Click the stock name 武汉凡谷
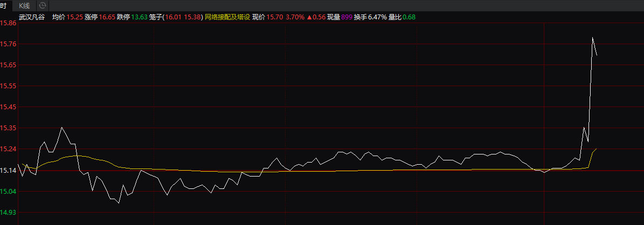The height and width of the screenshot is (225, 644). click(x=32, y=17)
